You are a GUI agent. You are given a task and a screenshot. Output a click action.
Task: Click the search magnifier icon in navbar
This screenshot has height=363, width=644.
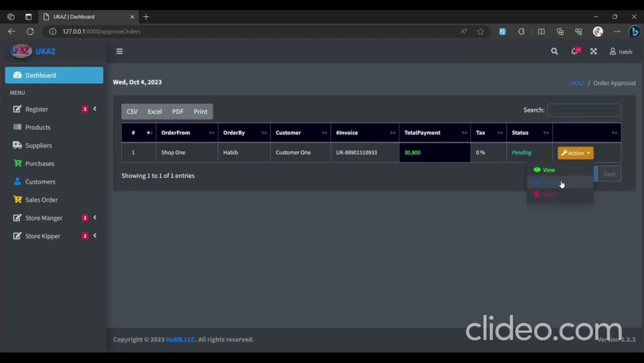coord(554,52)
